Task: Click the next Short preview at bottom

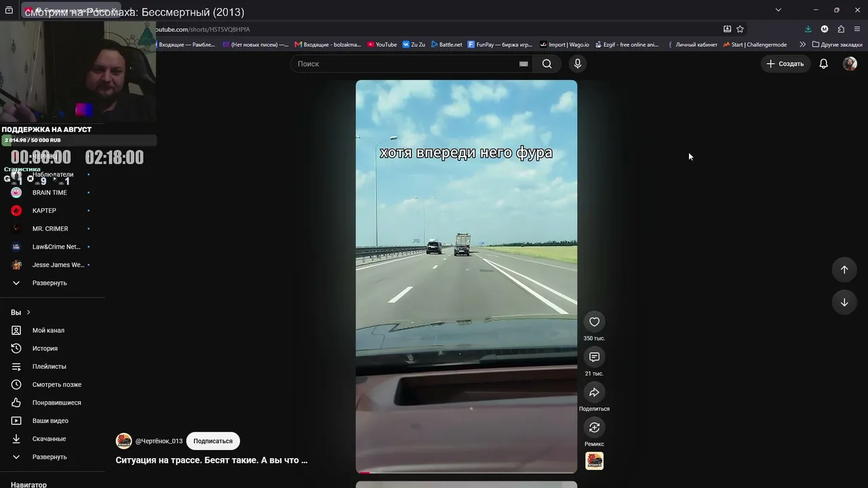Action: (467, 485)
